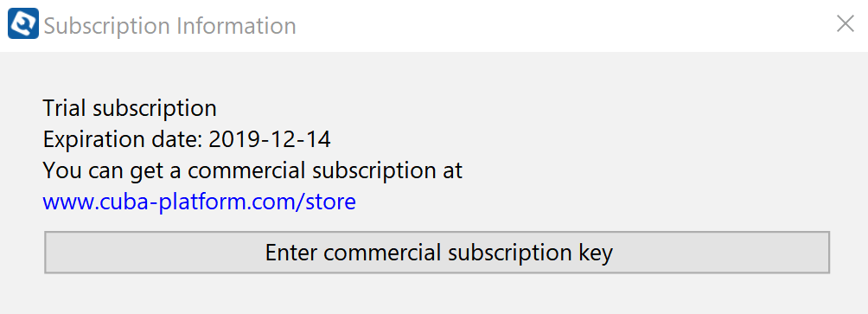Click the CUBA Studio logo icon
Screen dimensions: 868x314
(23, 23)
